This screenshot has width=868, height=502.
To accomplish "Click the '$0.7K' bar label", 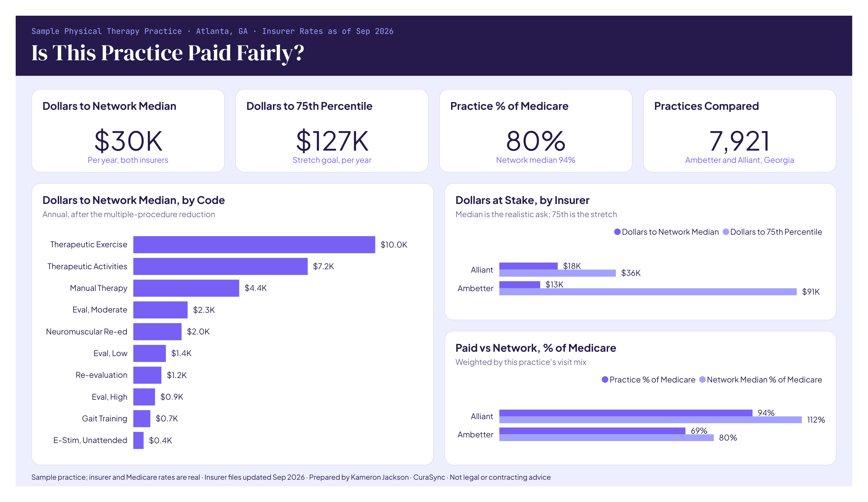I will (167, 419).
